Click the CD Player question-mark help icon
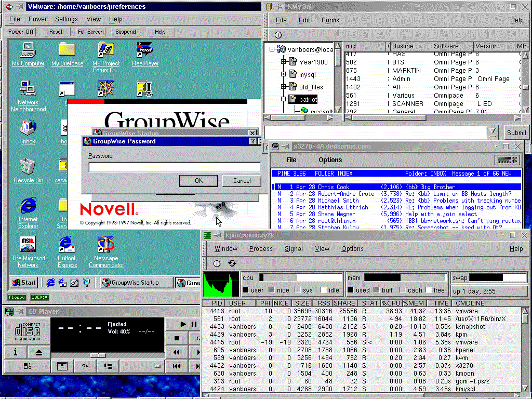Screen dimensions: 532x399 [x=85, y=366]
